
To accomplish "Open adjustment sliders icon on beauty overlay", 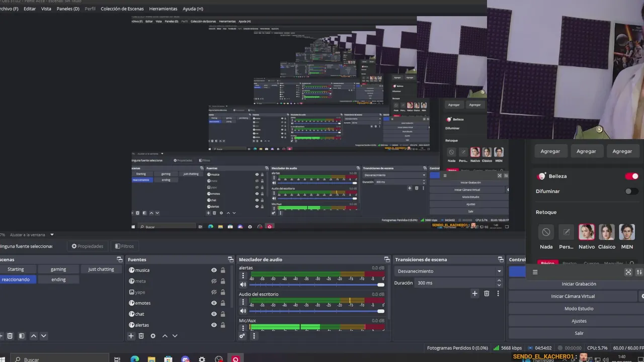I will (x=639, y=272).
